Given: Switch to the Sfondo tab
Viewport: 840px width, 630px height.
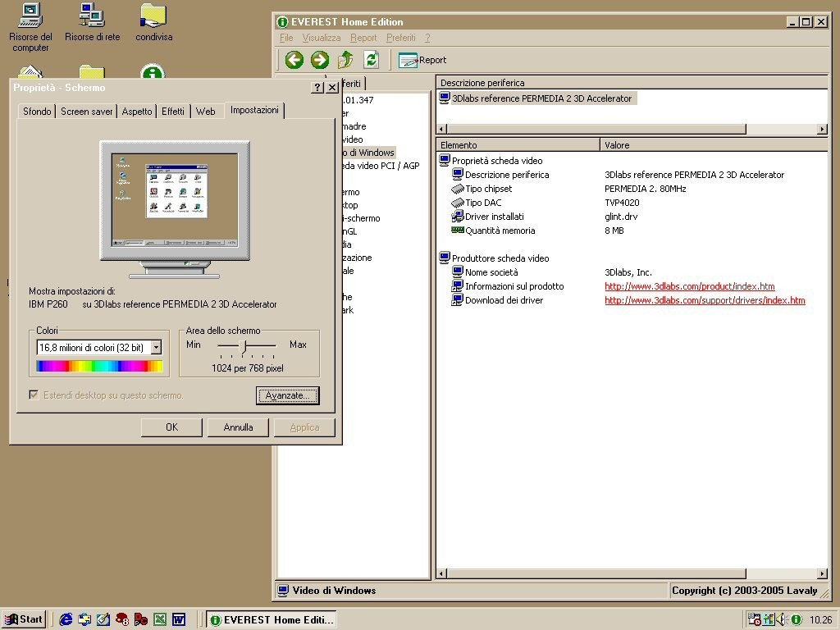Looking at the screenshot, I should (x=37, y=111).
